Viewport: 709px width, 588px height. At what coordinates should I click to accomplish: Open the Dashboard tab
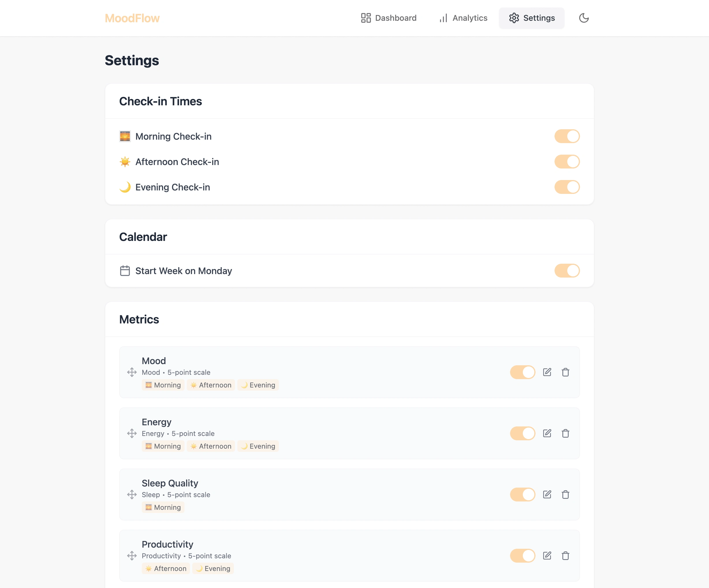coord(389,18)
